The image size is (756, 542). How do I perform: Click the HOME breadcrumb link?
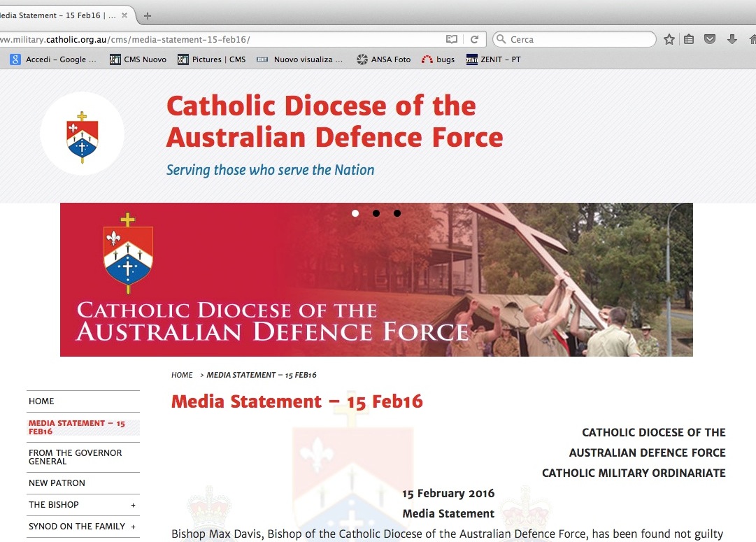tap(182, 376)
